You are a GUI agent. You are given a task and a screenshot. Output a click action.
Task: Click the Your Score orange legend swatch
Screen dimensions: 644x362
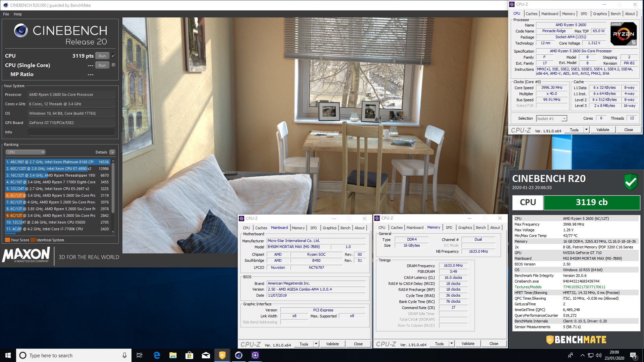(x=7, y=240)
